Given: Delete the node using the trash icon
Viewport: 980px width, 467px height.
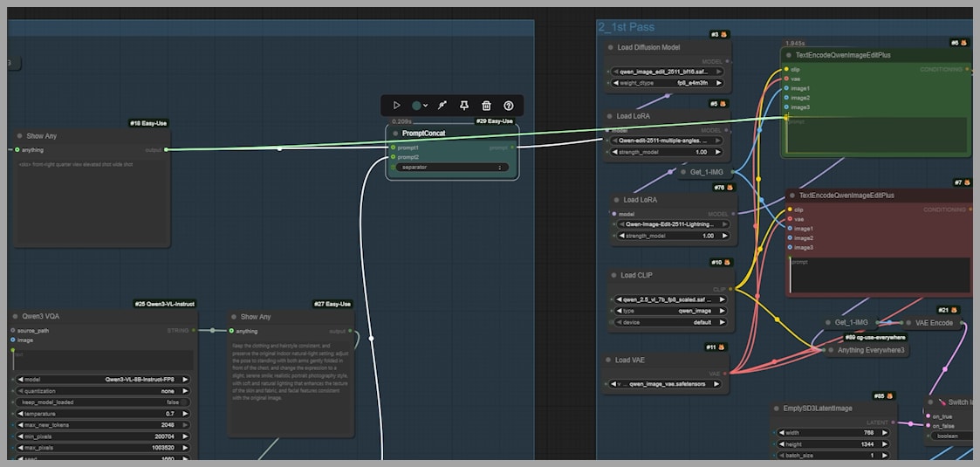Looking at the screenshot, I should click(x=487, y=106).
